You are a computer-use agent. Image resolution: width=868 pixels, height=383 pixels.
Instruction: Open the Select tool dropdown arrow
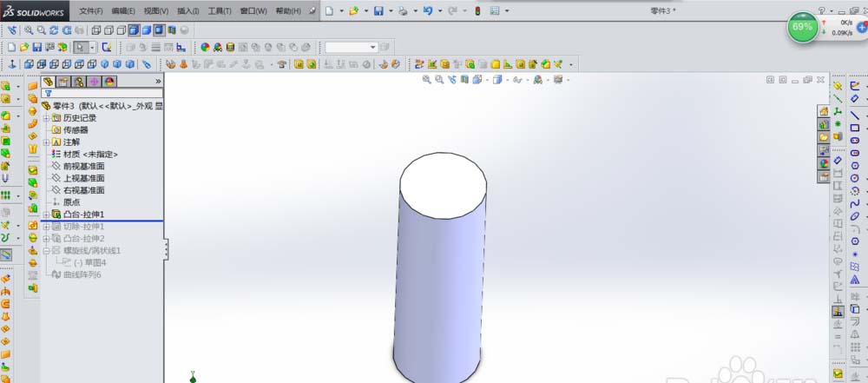coord(93,47)
